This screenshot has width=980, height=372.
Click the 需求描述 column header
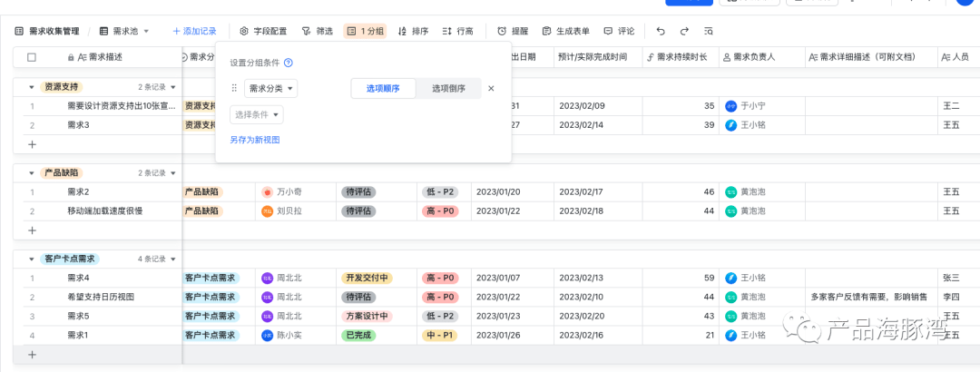(105, 57)
